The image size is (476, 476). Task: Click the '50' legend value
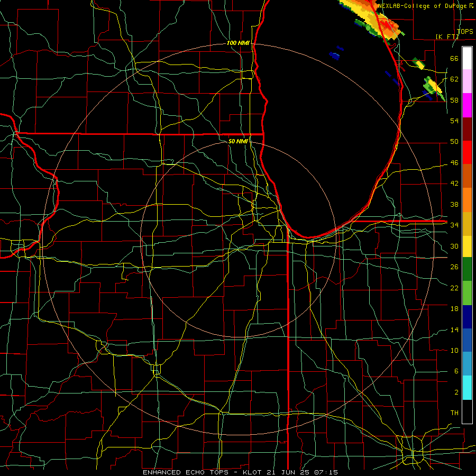[x=454, y=142]
